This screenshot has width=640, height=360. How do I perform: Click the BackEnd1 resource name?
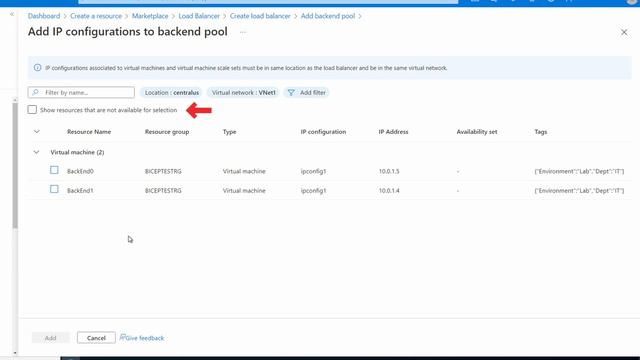80,191
